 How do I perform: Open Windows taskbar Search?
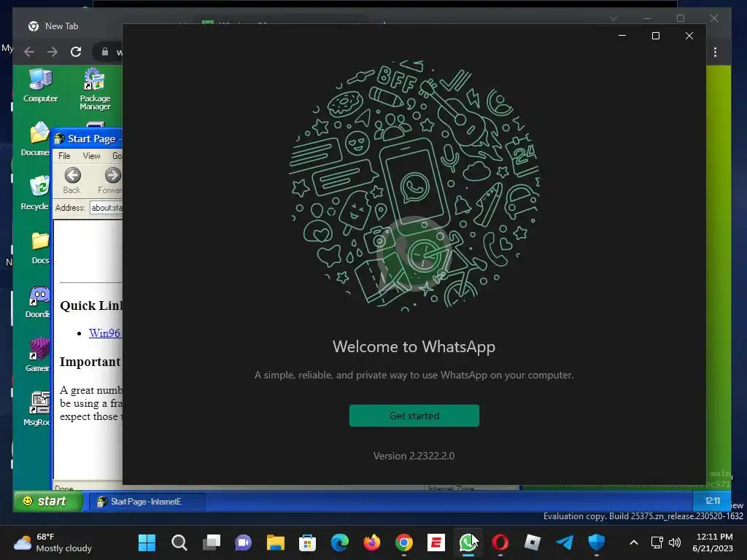click(x=179, y=542)
